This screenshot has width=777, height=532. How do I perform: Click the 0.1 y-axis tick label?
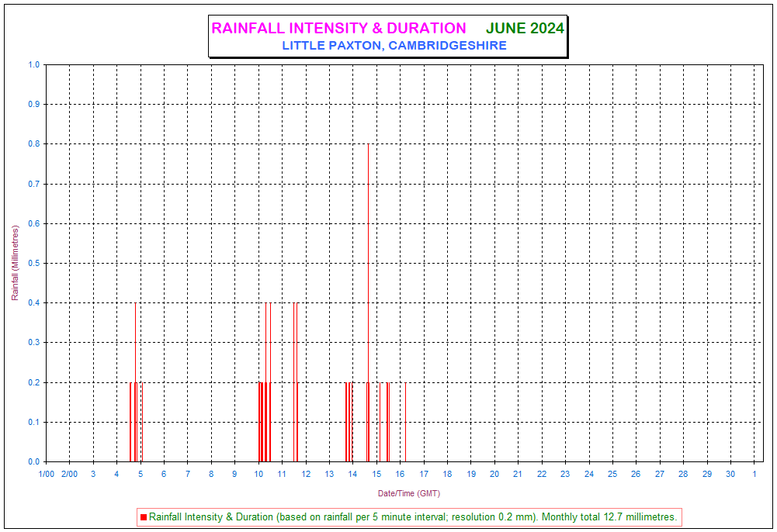(x=34, y=422)
